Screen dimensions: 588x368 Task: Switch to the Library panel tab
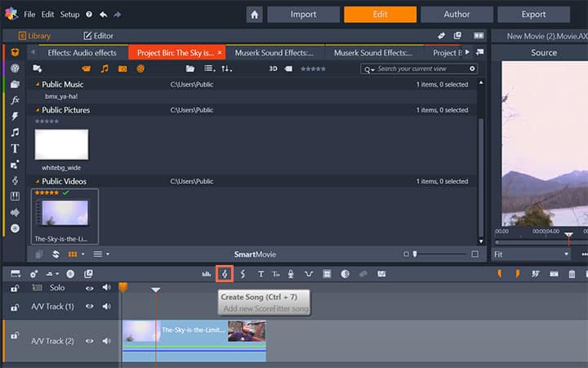[34, 36]
